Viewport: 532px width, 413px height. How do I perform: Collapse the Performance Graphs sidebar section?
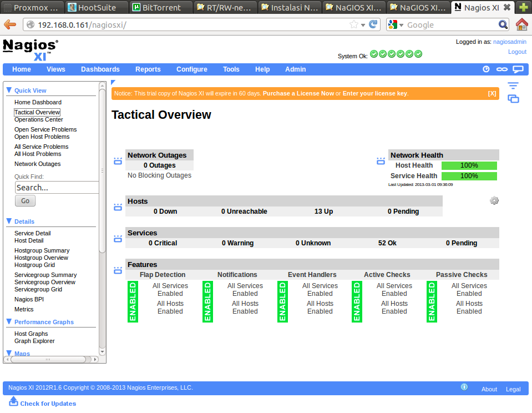coord(9,321)
